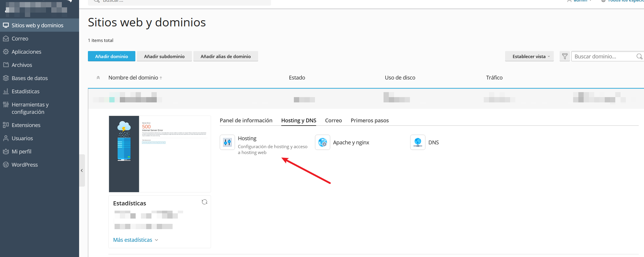This screenshot has width=644, height=257.
Task: Open Extensiones in the sidebar
Action: coord(26,125)
